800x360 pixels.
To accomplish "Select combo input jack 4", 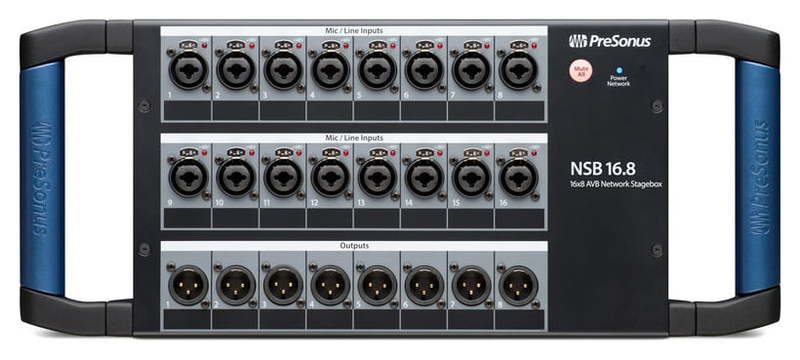I will tap(331, 70).
